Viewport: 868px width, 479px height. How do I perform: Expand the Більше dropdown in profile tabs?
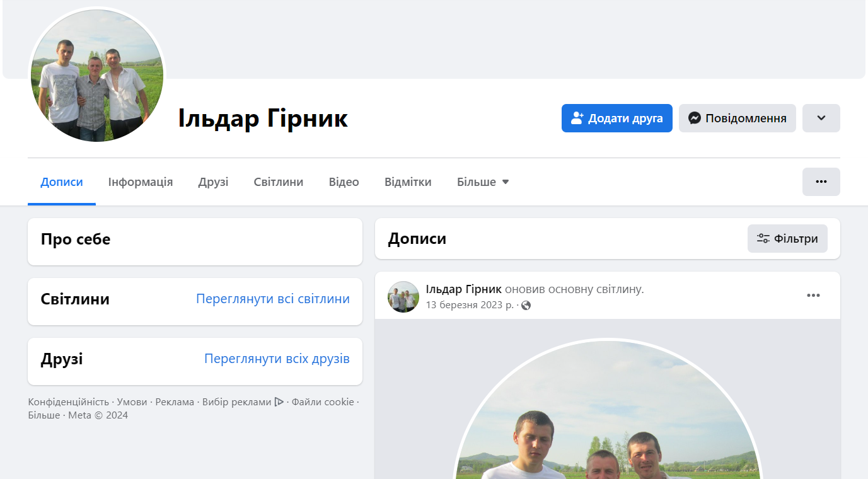(x=483, y=182)
